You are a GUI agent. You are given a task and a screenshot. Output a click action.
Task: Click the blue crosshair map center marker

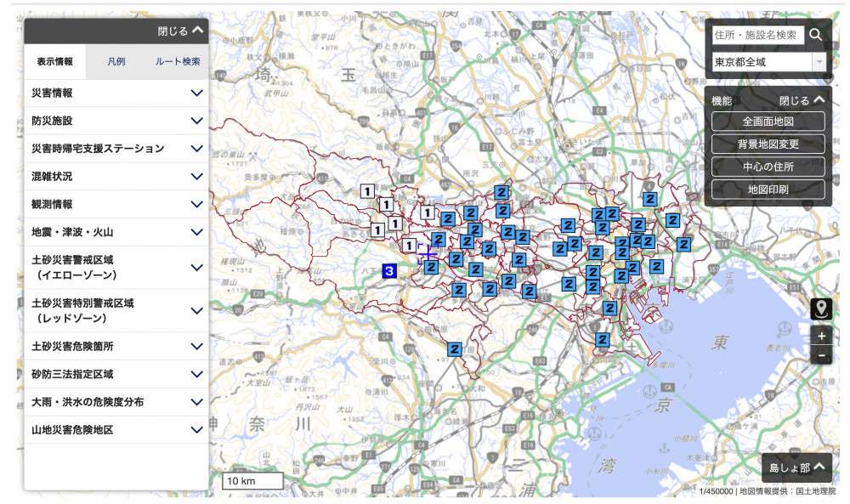[428, 253]
